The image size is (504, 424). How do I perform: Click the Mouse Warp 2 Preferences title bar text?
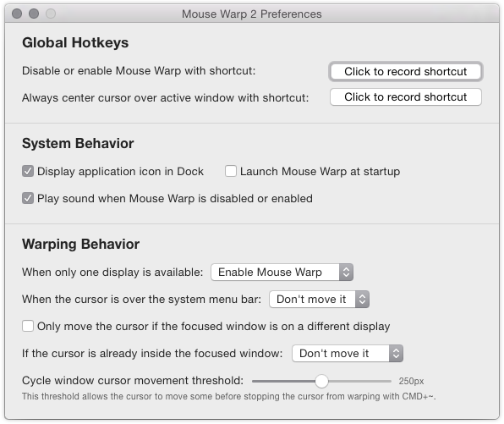pos(252,14)
